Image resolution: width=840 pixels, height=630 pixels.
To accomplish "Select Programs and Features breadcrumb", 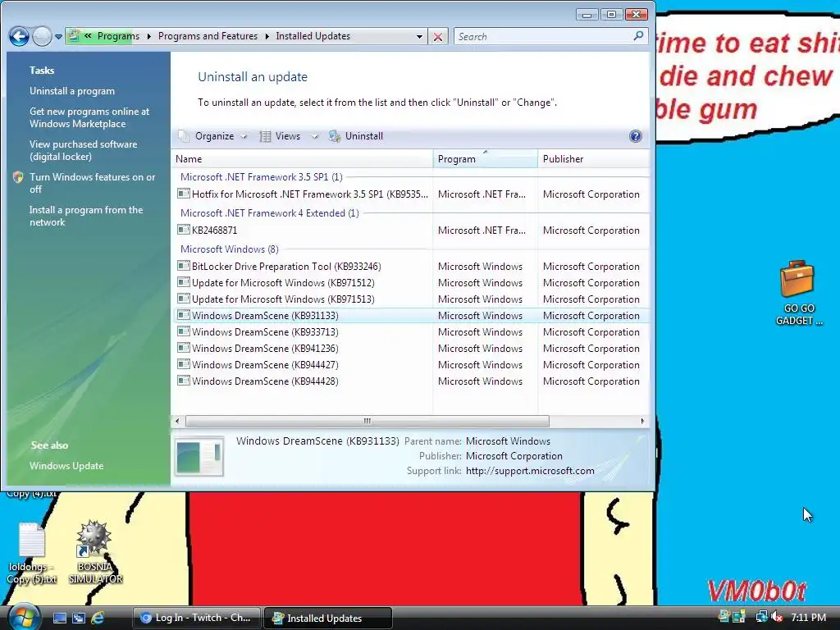I will click(208, 36).
